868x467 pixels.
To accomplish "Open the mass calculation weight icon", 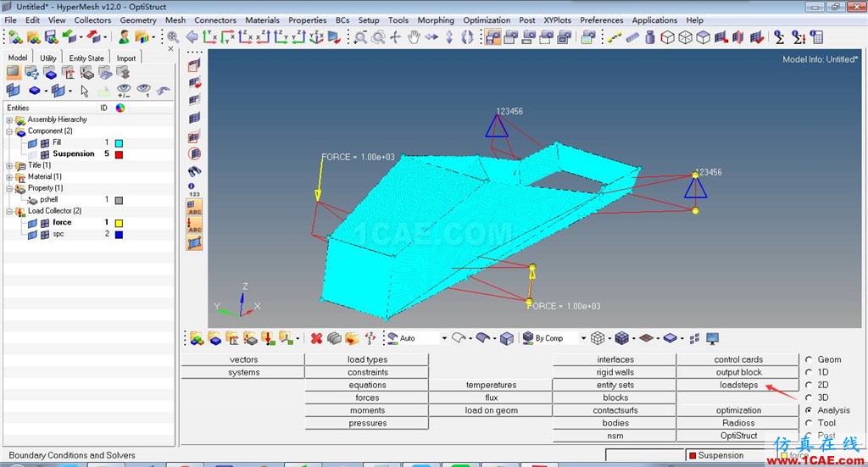I will pos(650,37).
